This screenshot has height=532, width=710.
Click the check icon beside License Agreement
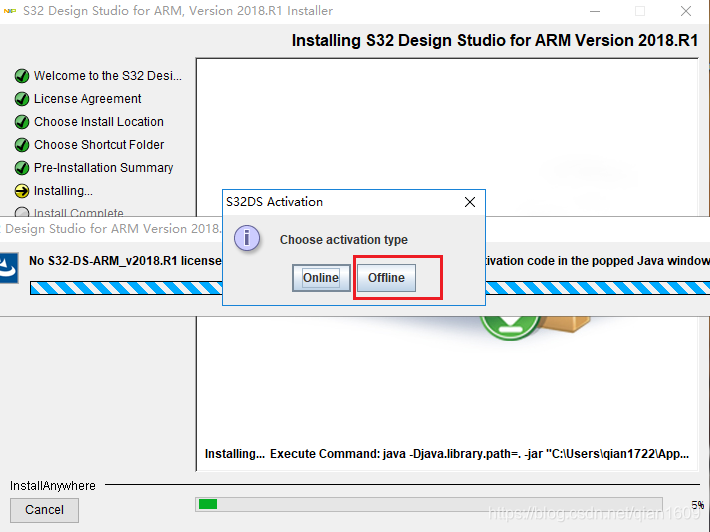pos(22,99)
